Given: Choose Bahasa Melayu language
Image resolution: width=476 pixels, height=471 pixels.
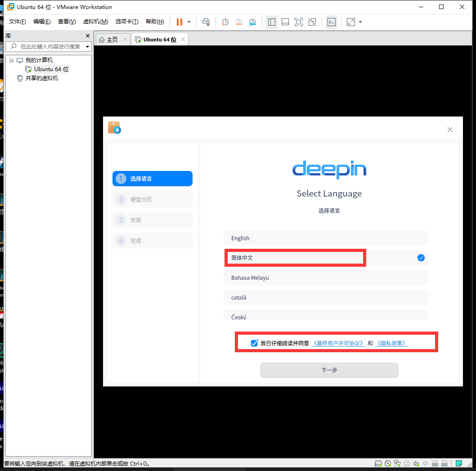Looking at the screenshot, I should 326,278.
